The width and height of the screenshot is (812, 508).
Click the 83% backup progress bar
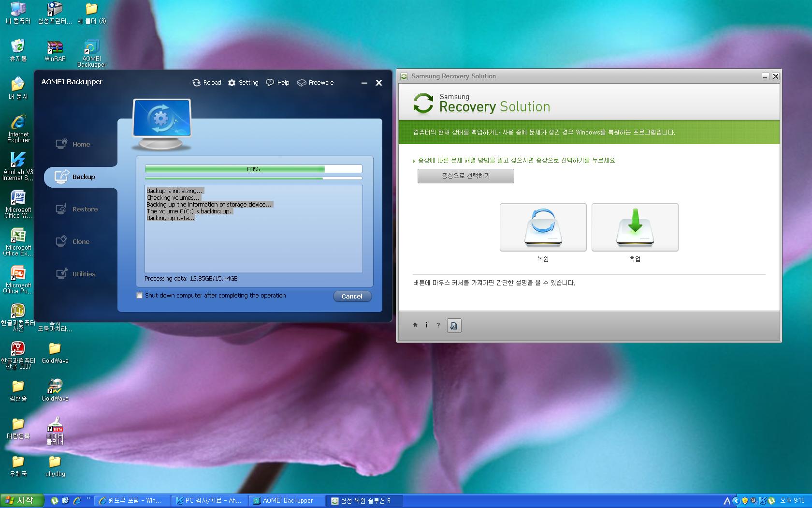pyautogui.click(x=253, y=169)
